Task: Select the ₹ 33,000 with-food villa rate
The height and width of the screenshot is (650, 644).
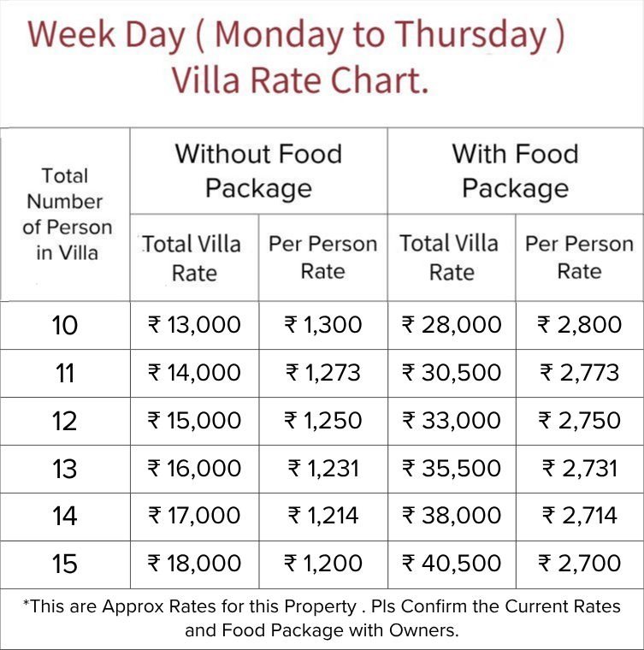Action: 452,421
